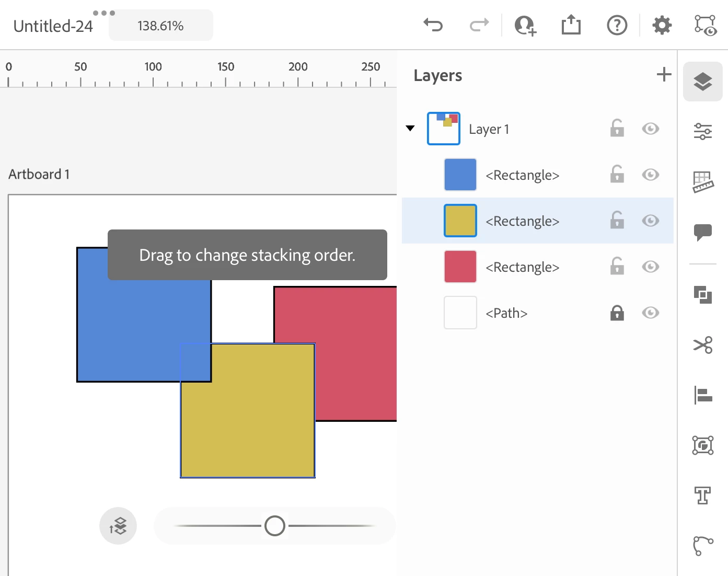Lock Layer 1
The height and width of the screenshot is (576, 728).
click(617, 128)
